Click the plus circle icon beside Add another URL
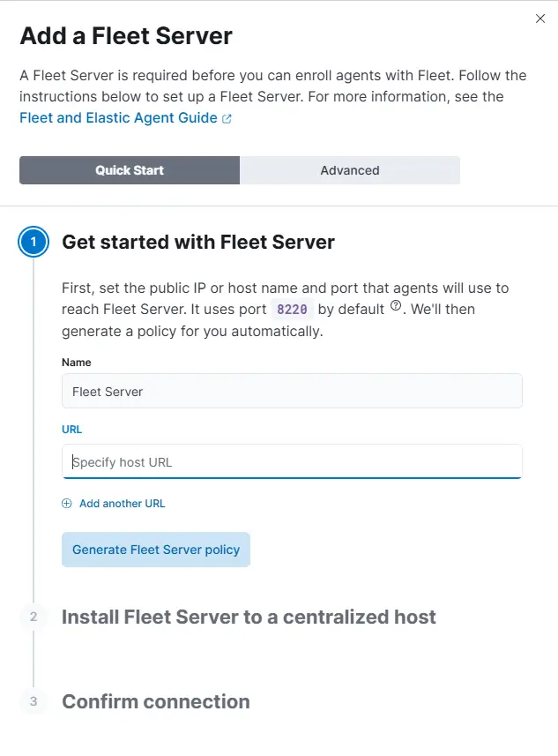This screenshot has height=756, width=558. (x=66, y=504)
